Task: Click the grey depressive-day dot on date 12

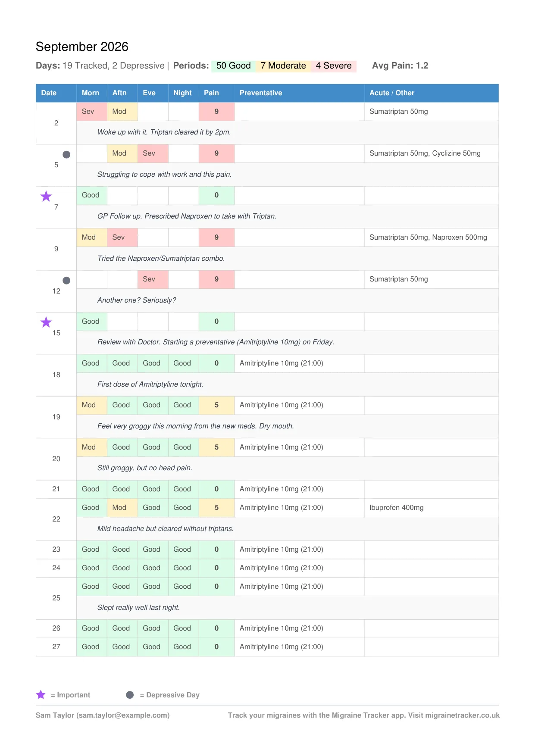Action: click(66, 281)
